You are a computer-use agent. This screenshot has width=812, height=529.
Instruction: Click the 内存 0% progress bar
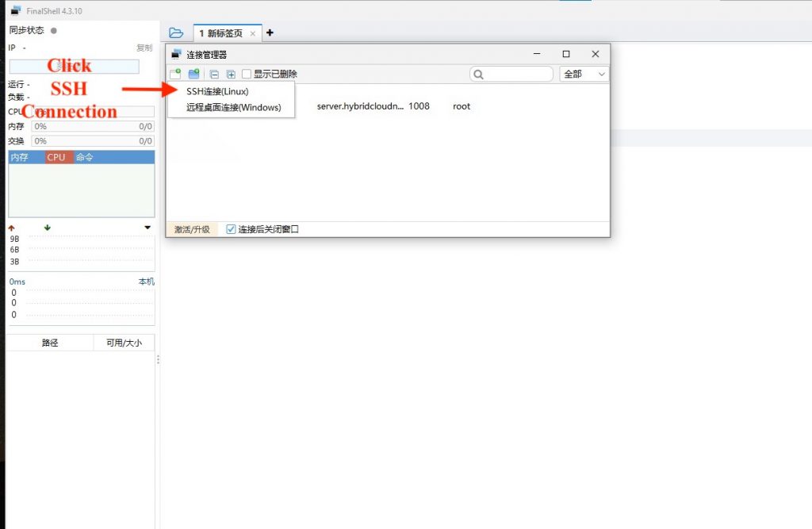91,126
